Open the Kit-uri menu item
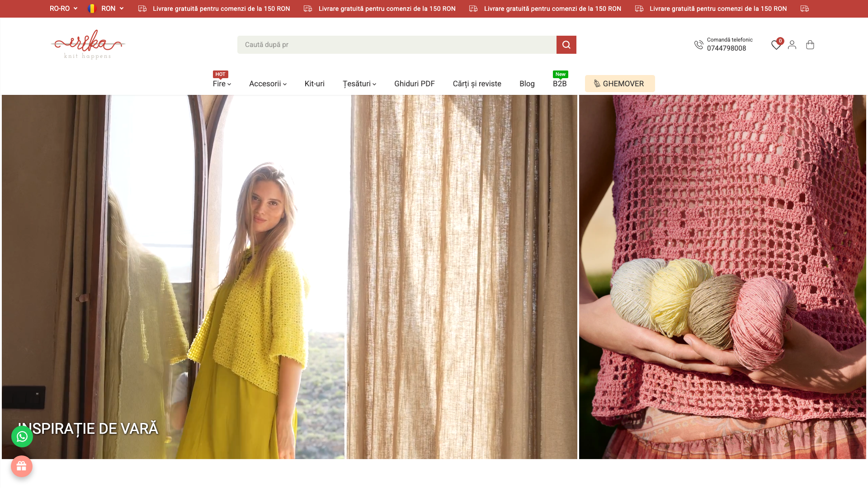The image size is (868, 488). tap(315, 84)
